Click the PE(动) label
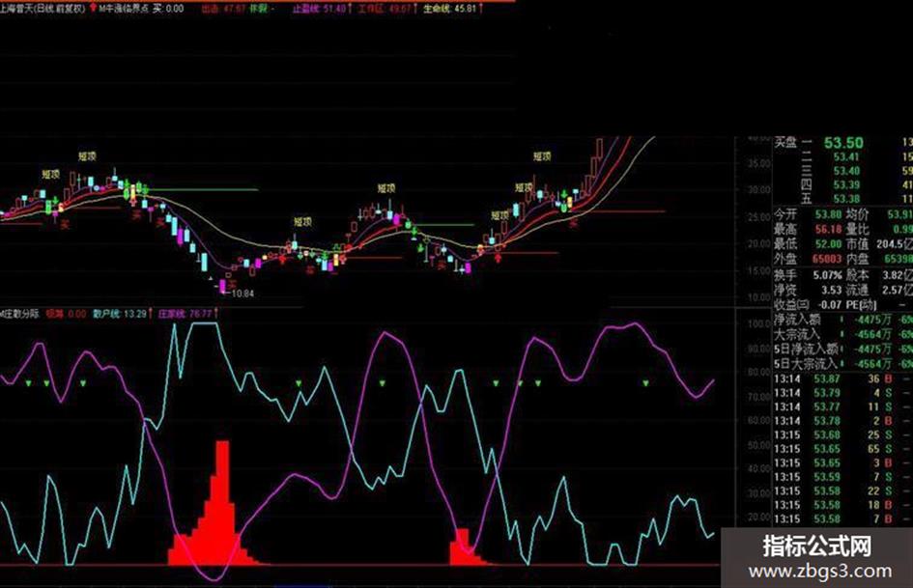 861,304
